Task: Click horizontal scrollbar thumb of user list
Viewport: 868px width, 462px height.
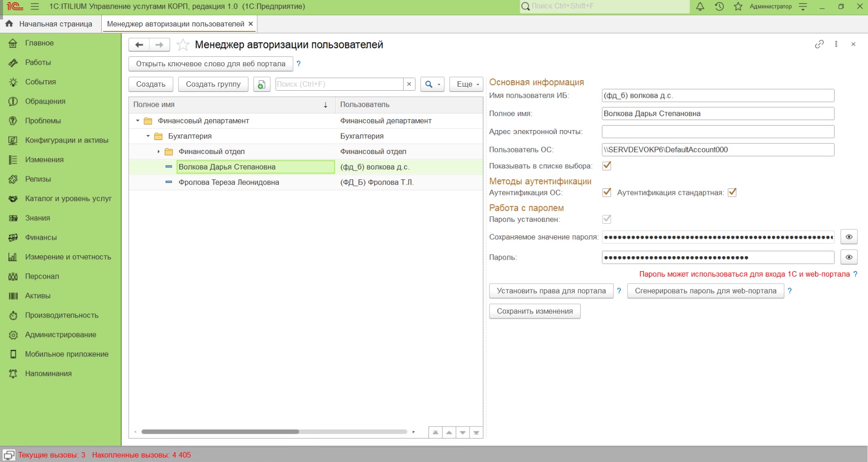Action: [220, 432]
